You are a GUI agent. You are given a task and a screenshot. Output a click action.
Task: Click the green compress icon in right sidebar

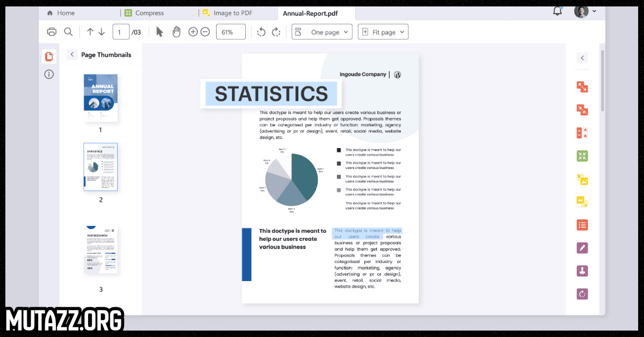point(582,156)
